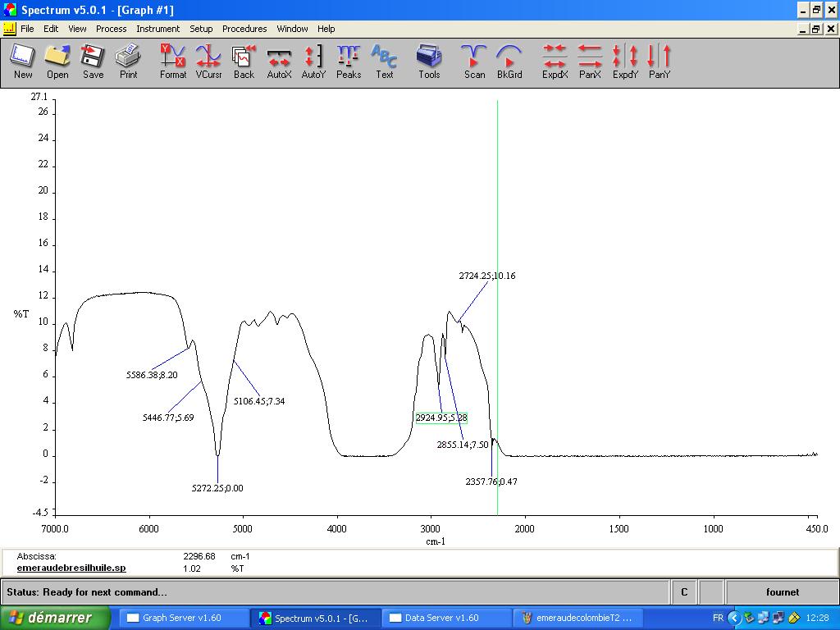The width and height of the screenshot is (840, 630).
Task: Open the Instrument menu
Action: tap(157, 29)
